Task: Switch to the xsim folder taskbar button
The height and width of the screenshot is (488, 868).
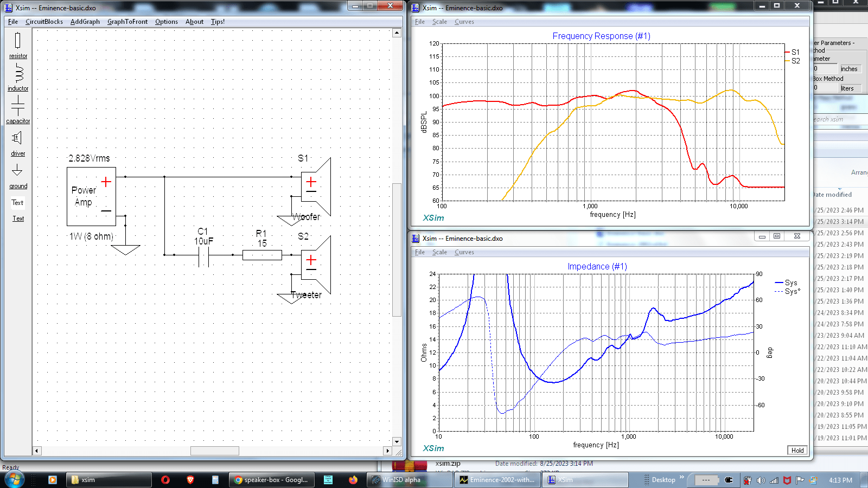Action: click(x=108, y=480)
